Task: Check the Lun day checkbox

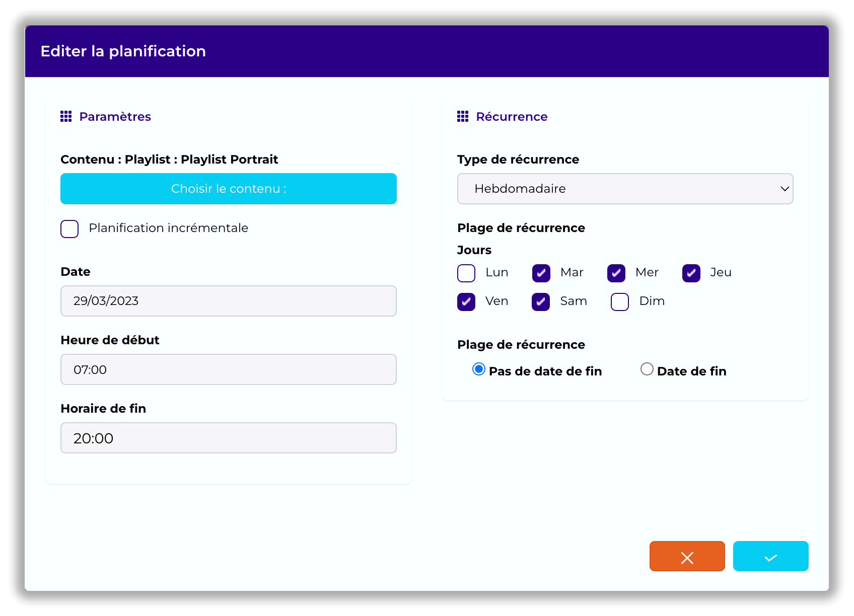Action: coord(466,273)
